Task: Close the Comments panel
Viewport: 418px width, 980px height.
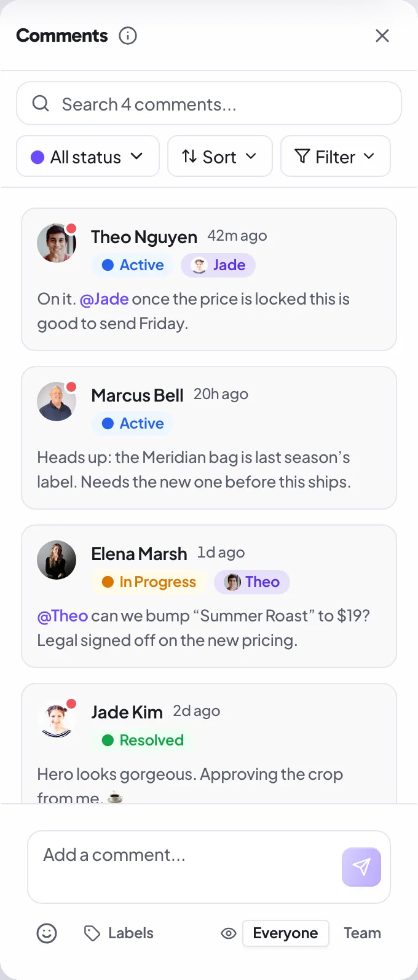Action: (382, 36)
